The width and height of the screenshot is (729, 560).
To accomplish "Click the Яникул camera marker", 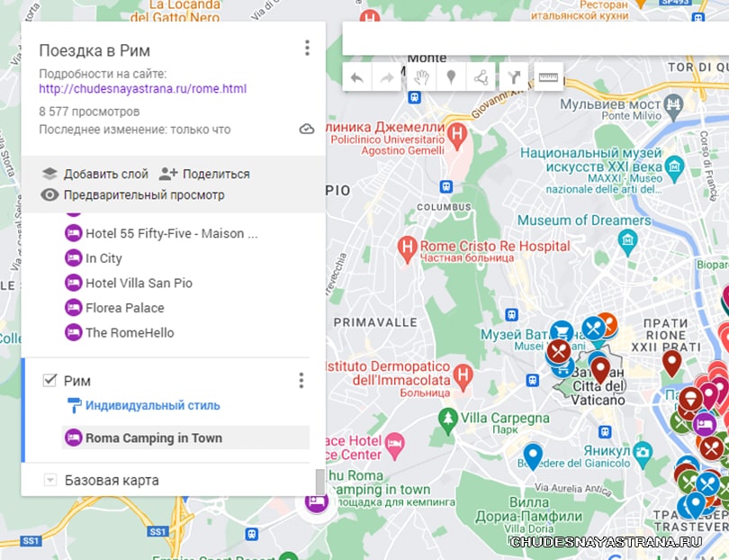I will pyautogui.click(x=643, y=455).
